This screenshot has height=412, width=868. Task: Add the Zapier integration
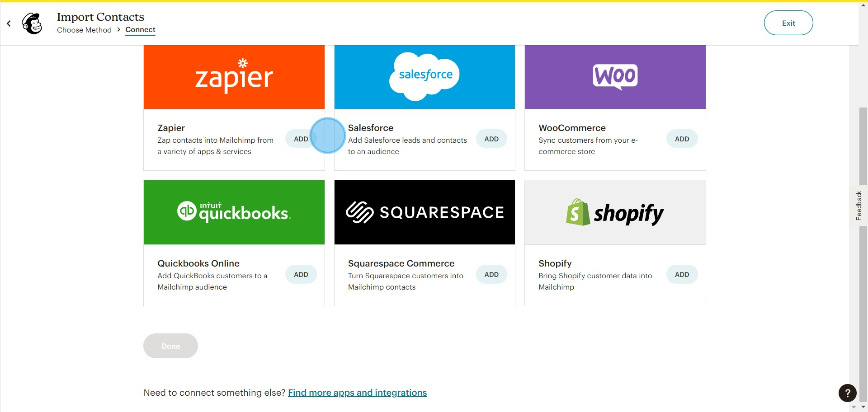coord(301,139)
